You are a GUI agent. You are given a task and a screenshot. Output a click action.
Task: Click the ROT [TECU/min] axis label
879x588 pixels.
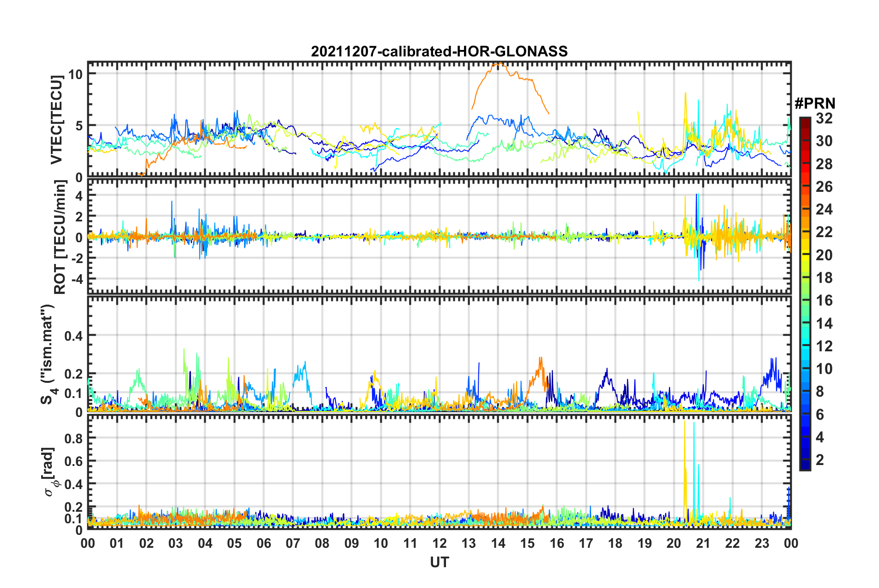(x=60, y=237)
